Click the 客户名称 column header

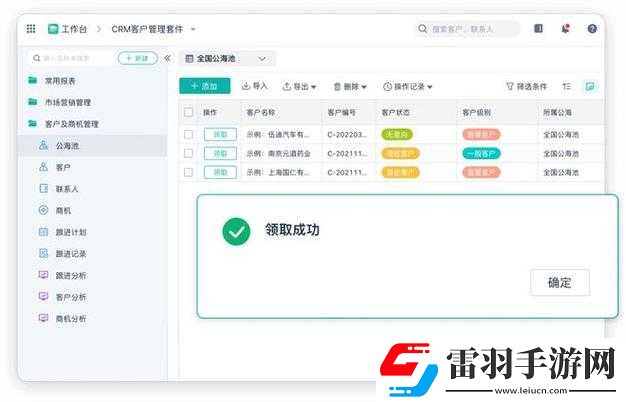click(x=261, y=113)
